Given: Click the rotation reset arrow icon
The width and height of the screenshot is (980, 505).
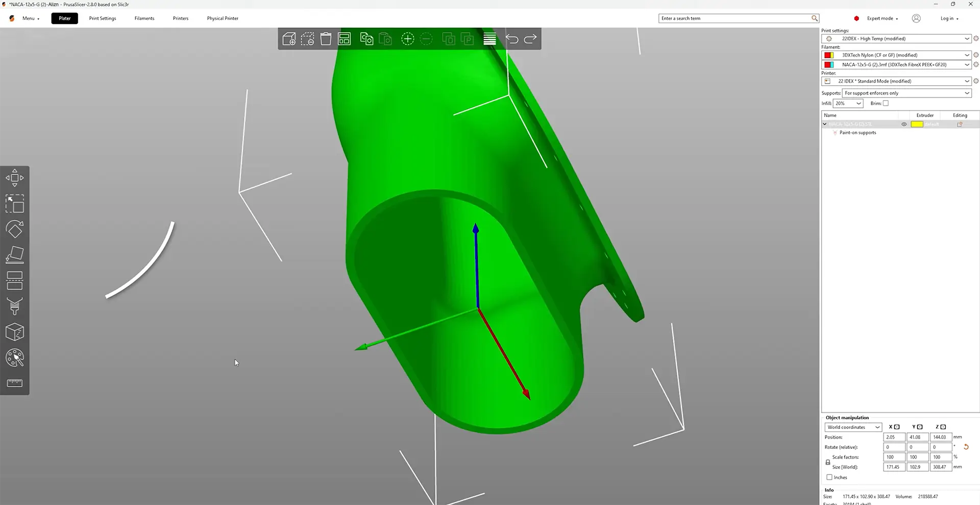Looking at the screenshot, I should point(966,447).
